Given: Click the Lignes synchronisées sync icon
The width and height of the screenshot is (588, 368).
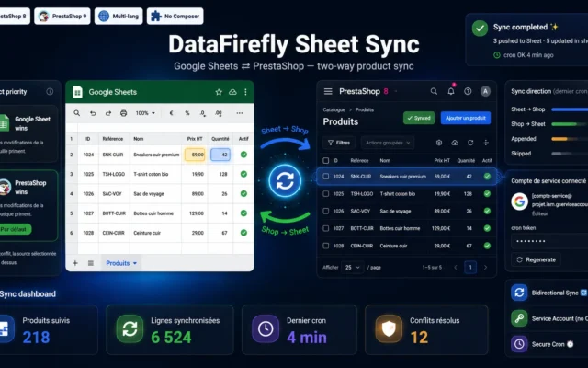Looking at the screenshot, I should point(130,329).
